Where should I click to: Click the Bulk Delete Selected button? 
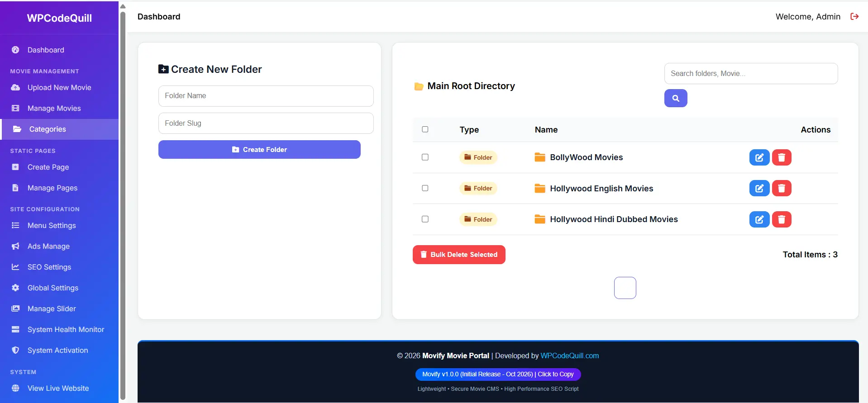[459, 255]
